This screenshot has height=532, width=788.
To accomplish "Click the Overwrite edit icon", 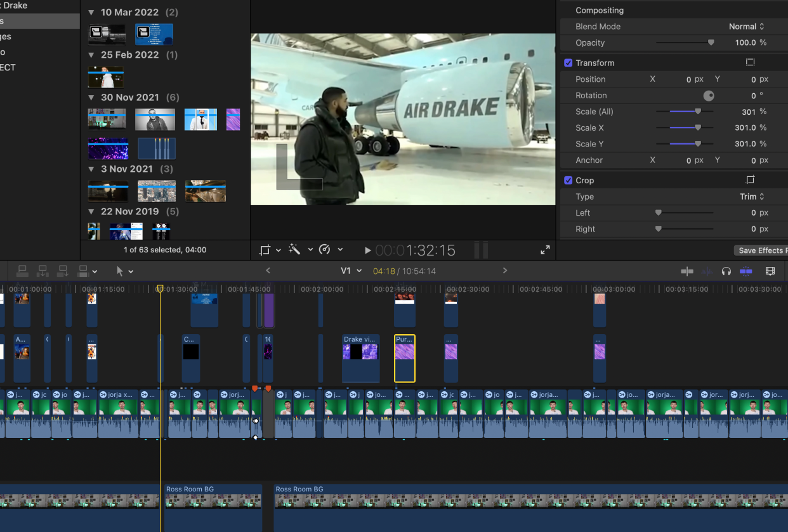I will point(82,271).
